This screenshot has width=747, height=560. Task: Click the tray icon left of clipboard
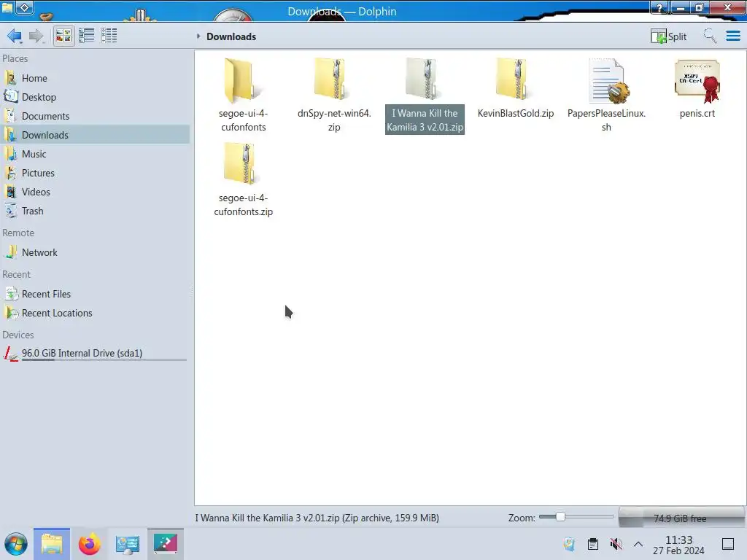(569, 544)
